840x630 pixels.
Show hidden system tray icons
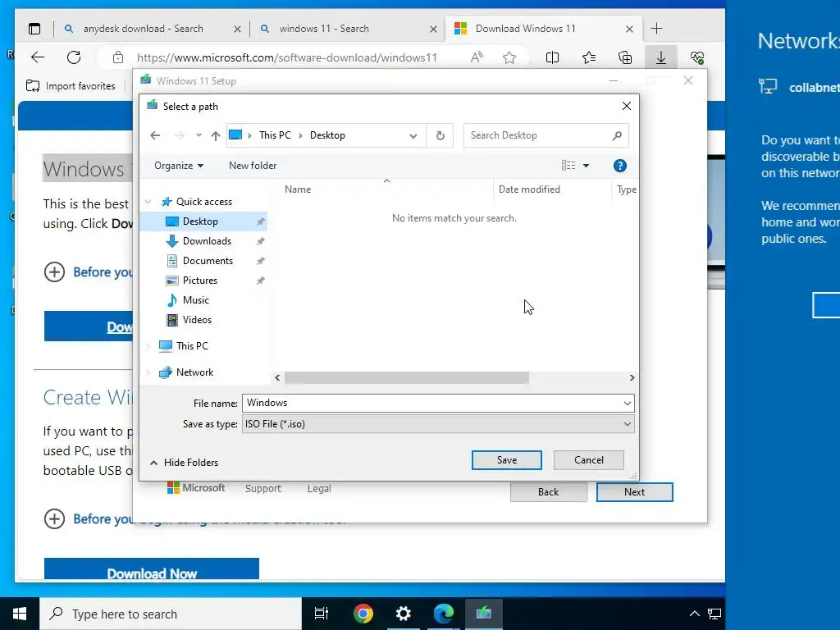pyautogui.click(x=694, y=614)
